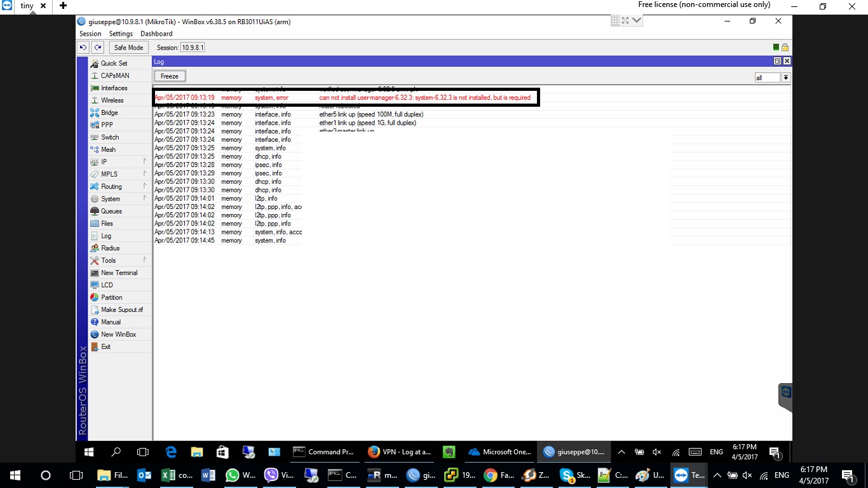Click the 'all' topic filter field

coord(767,78)
